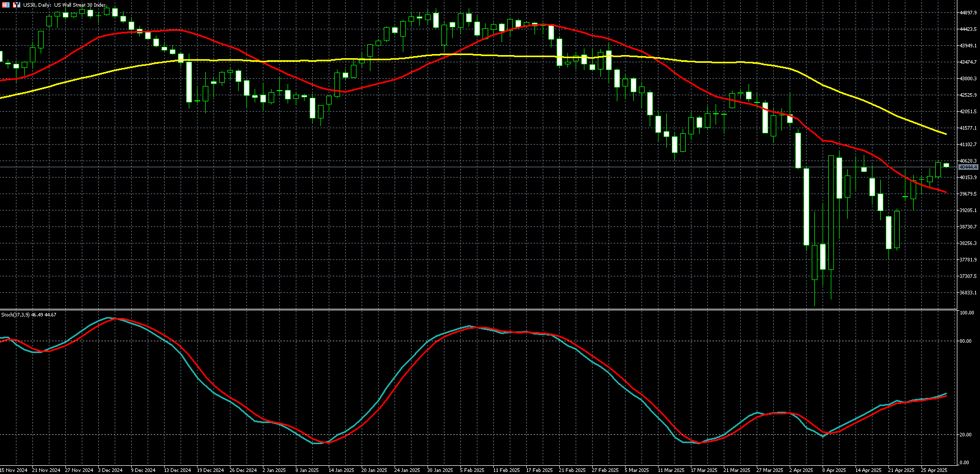This screenshot has width=980, height=474.
Task: Click the most recent candlestick on chart
Action: point(946,165)
